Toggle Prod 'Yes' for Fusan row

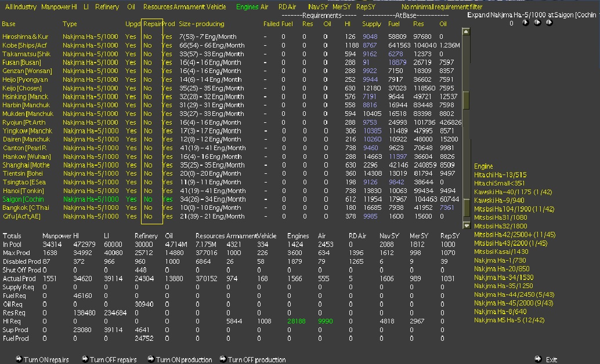pos(167,63)
